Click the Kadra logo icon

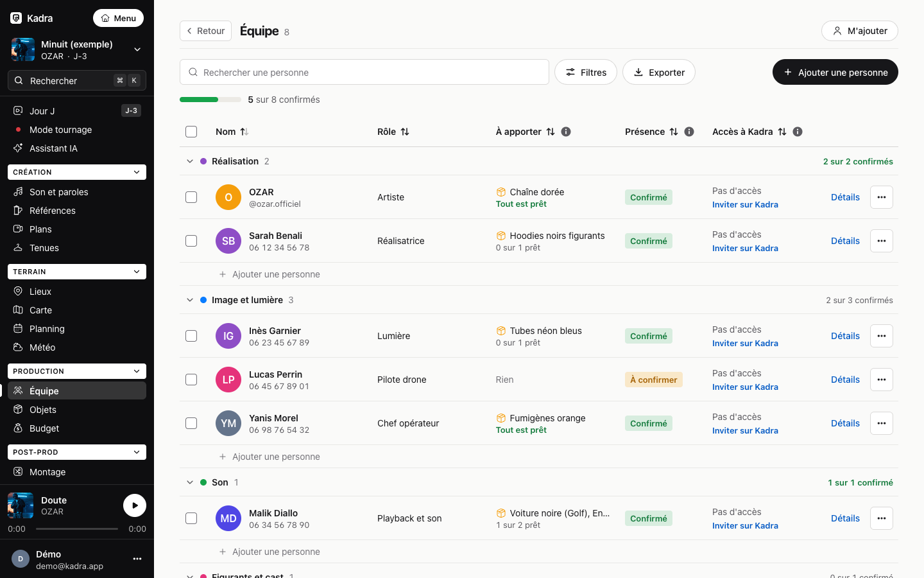16,18
